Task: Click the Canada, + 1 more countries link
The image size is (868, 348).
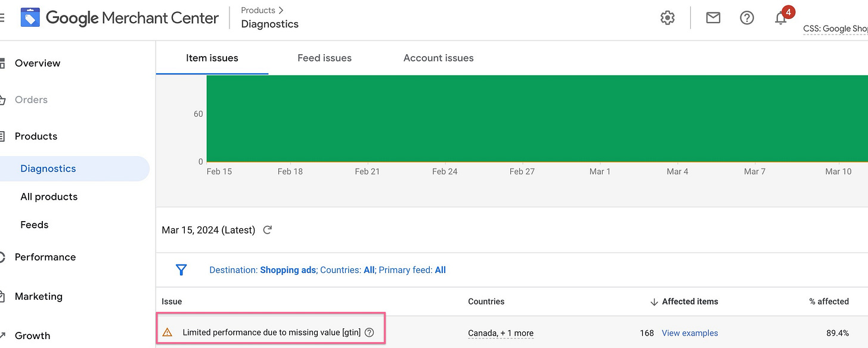Action: pyautogui.click(x=501, y=333)
